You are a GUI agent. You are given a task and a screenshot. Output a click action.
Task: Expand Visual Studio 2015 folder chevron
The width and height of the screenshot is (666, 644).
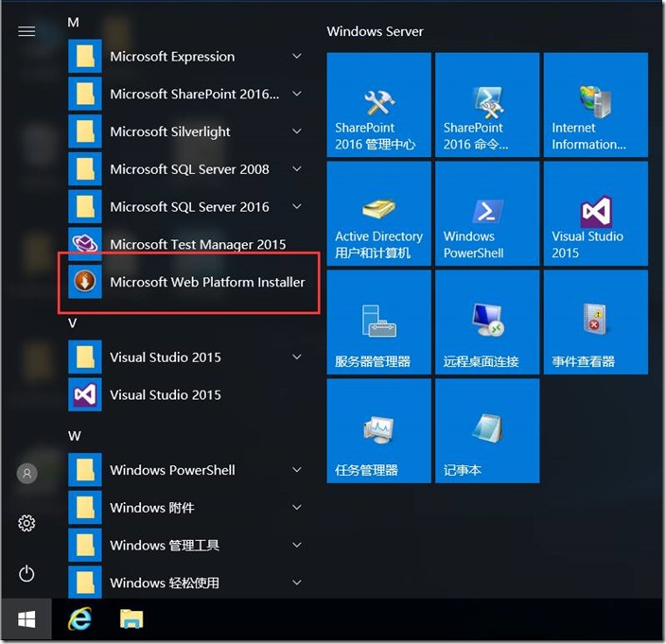pyautogui.click(x=297, y=357)
